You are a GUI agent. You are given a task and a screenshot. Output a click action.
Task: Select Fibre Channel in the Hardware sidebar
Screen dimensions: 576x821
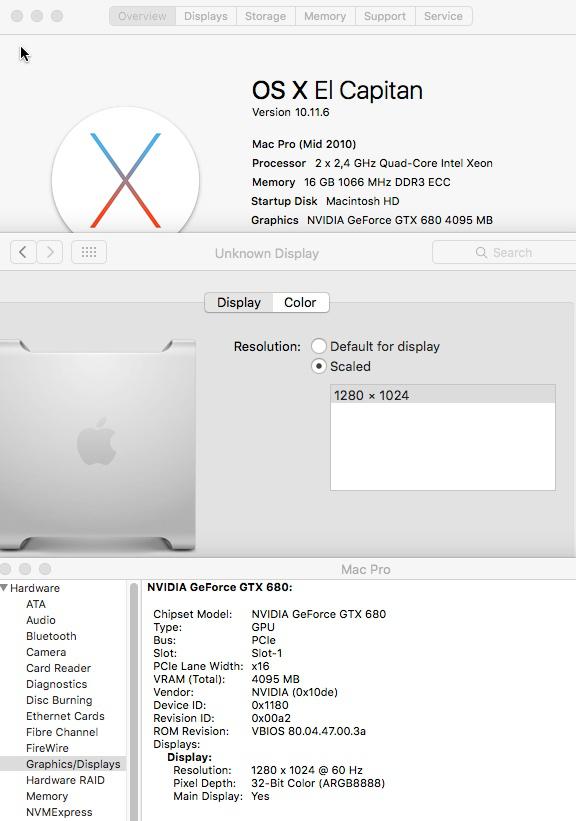[62, 732]
